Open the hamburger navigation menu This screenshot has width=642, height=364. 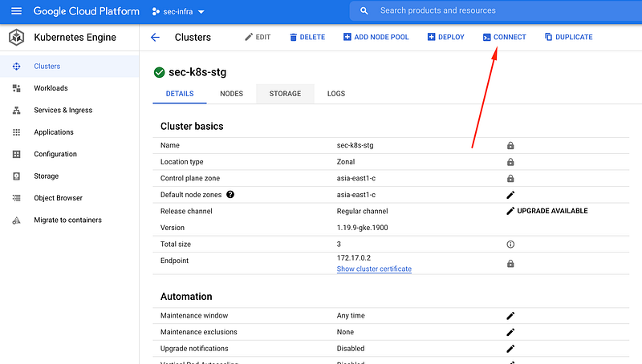click(x=16, y=11)
